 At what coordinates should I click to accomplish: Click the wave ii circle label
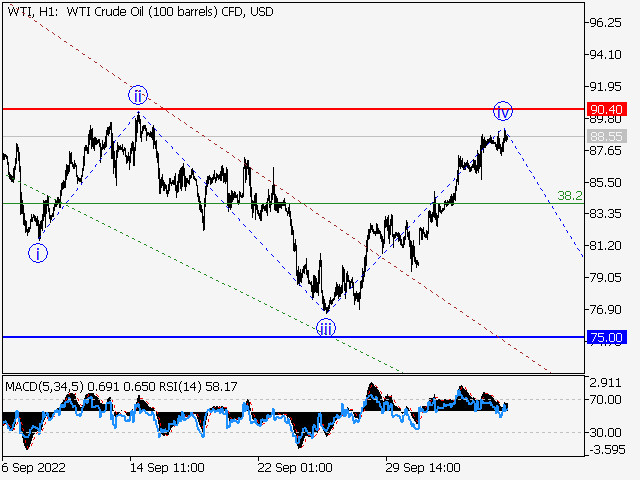point(138,96)
